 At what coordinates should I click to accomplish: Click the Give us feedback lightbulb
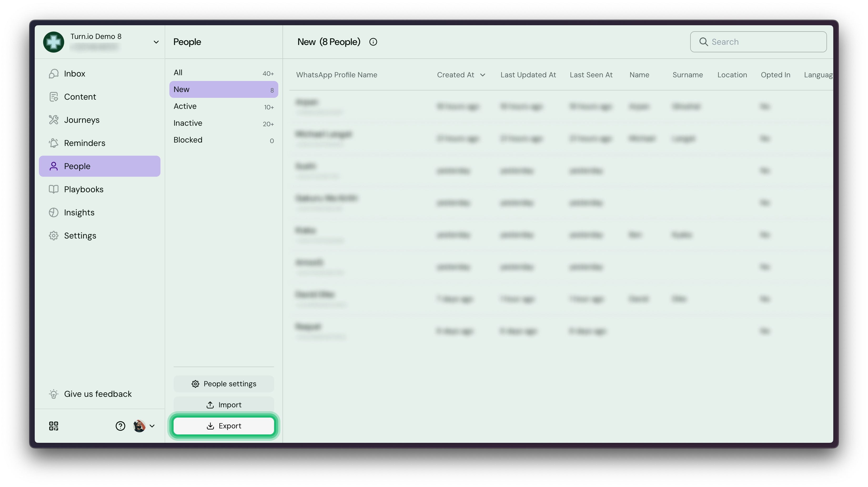point(54,394)
